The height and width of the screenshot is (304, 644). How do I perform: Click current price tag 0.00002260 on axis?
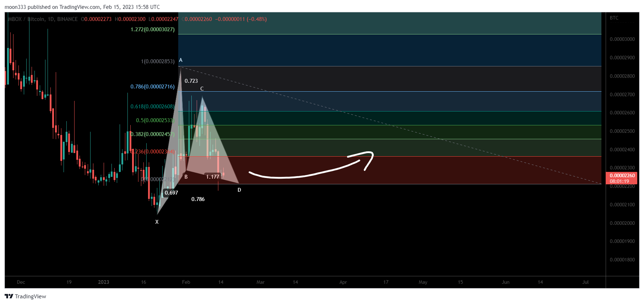[622, 175]
